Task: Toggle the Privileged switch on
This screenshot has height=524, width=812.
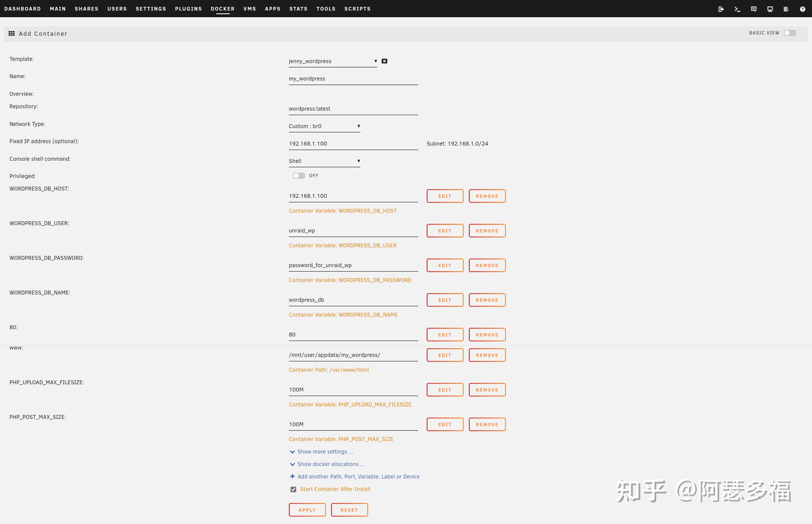Action: pyautogui.click(x=299, y=176)
